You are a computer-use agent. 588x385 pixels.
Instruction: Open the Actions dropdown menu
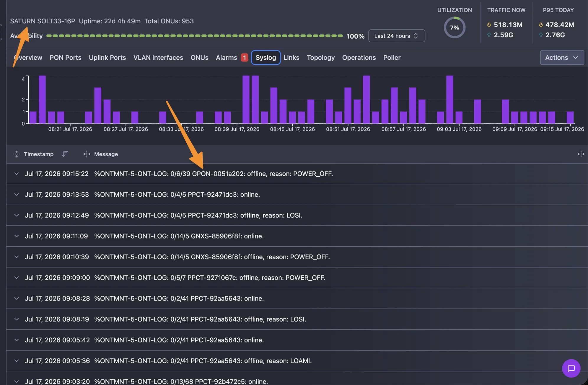562,58
